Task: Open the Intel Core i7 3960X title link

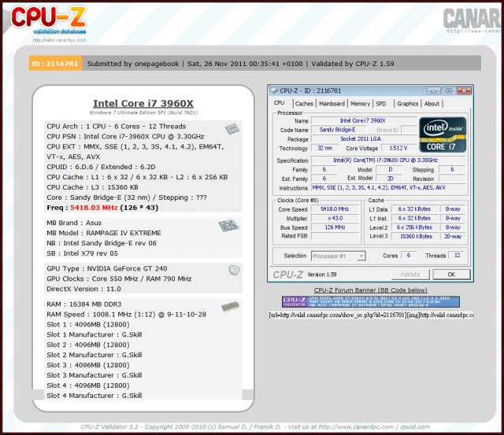Action: (x=143, y=103)
